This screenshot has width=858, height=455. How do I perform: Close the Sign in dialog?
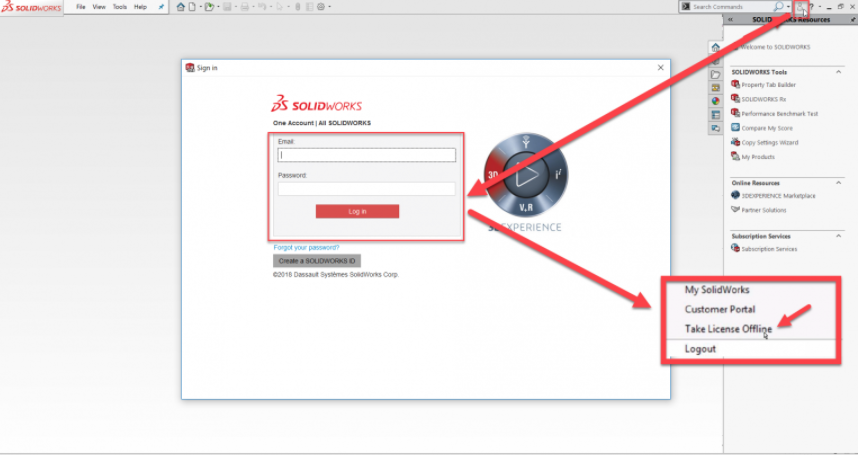point(660,68)
